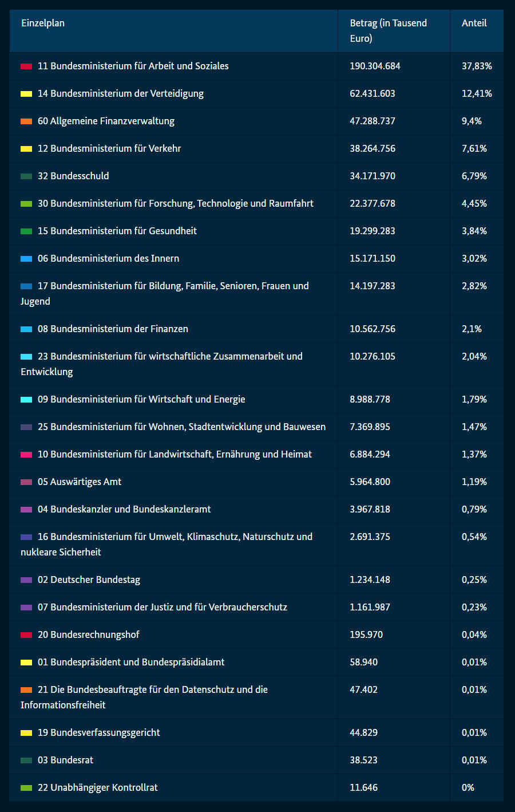Click the amount 34.171.970 for Bundesschuld
Viewport: 515px width, 812px height.
point(373,176)
